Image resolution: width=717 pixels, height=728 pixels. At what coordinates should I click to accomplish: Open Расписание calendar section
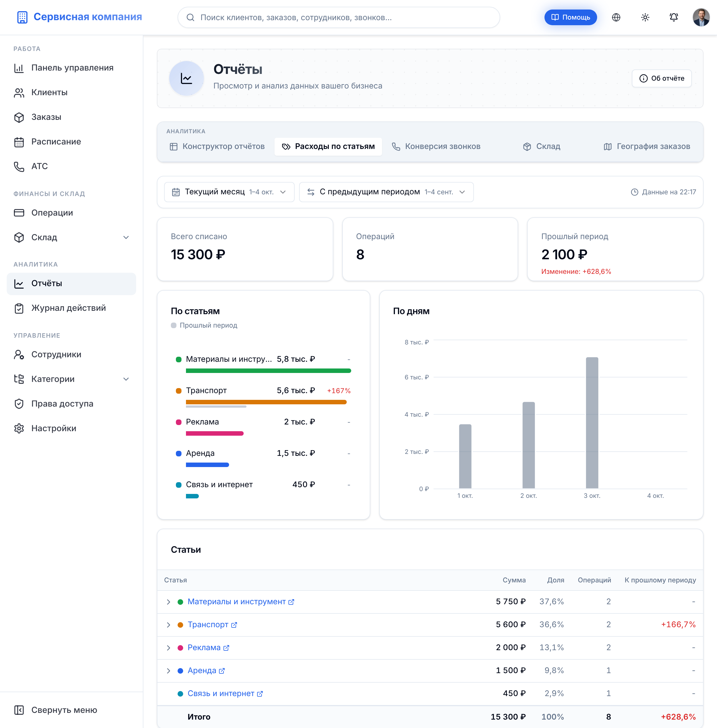click(x=71, y=141)
